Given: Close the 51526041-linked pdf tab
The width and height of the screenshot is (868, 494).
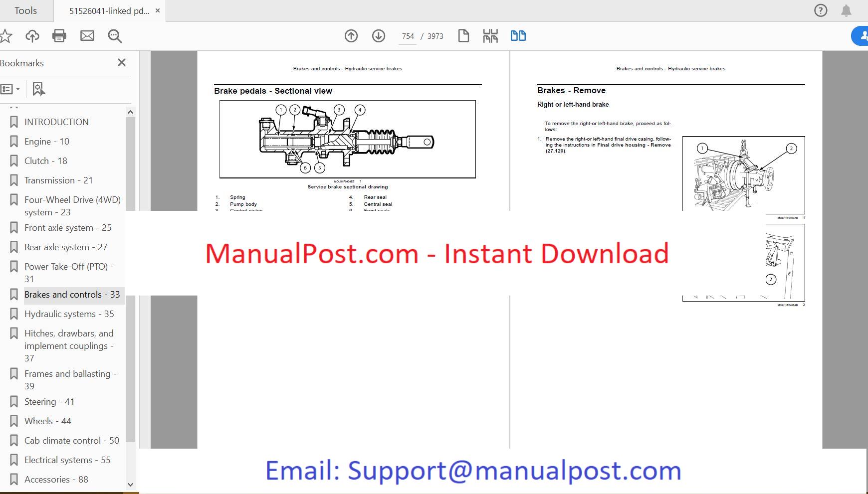Looking at the screenshot, I should coord(158,10).
